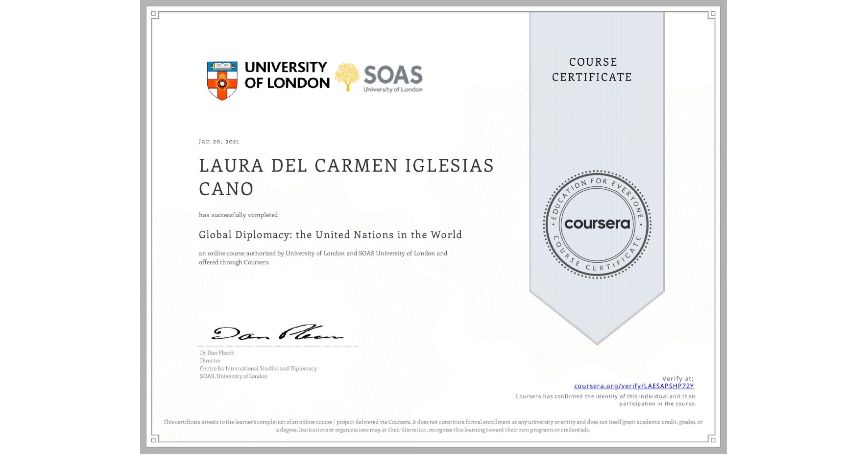Select the COURSE CERTIFICATE heading on the ribbon
The height and width of the screenshot is (455, 868).
[x=593, y=70]
